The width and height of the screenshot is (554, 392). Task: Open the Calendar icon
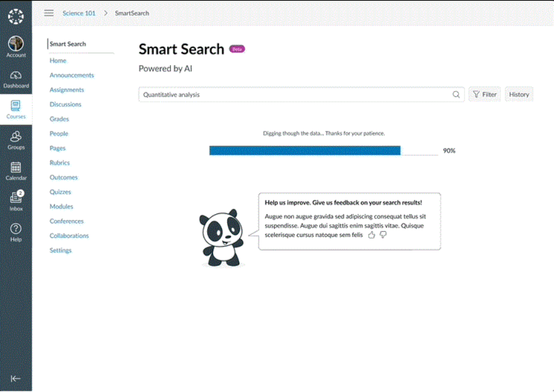click(16, 171)
